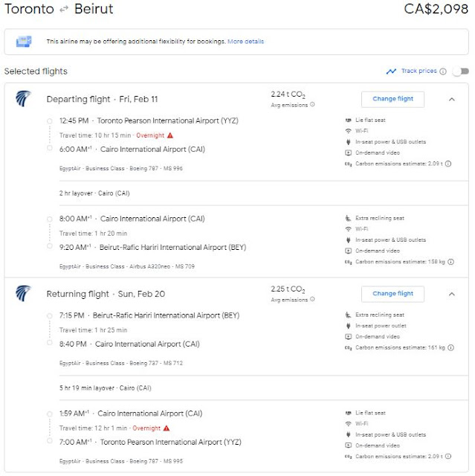Click the CA$2,098 total price
Image resolution: width=475 pixels, height=476 pixels.
(x=436, y=9)
